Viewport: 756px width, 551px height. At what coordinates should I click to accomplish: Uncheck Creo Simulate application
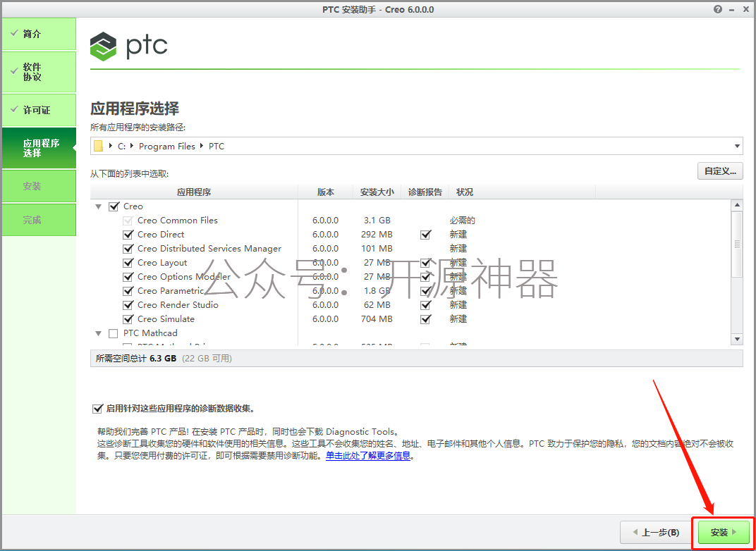point(128,319)
